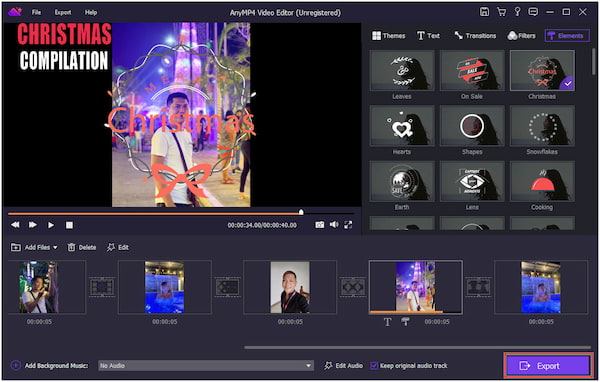Click the elements panel vertical scrollbar

coord(594,61)
